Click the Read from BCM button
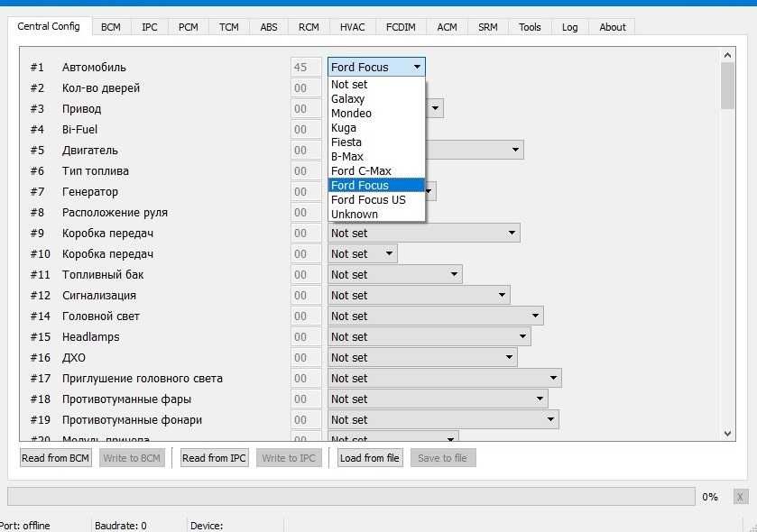 click(x=56, y=458)
